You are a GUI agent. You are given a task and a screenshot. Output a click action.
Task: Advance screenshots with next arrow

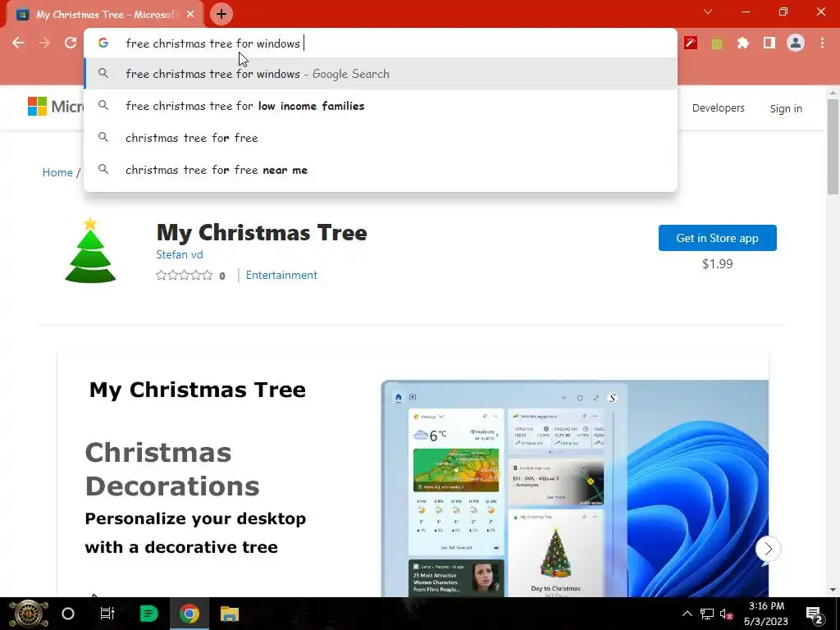click(x=768, y=549)
